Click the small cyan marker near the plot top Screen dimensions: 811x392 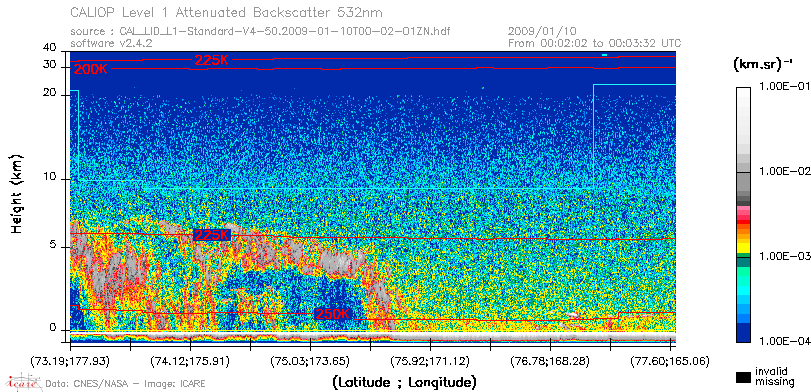(x=604, y=55)
